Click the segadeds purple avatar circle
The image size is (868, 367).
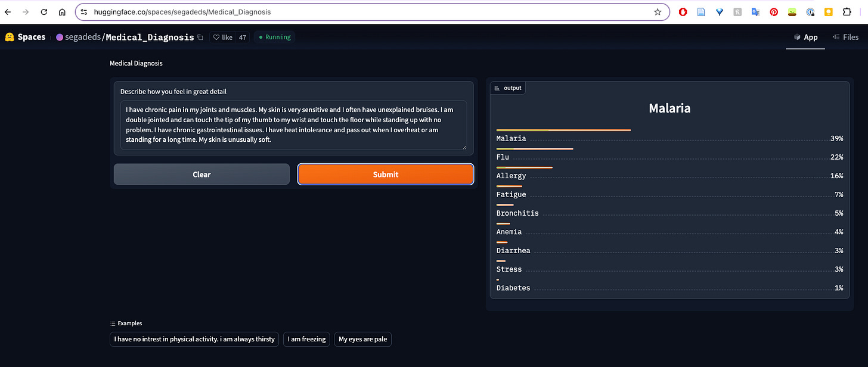60,37
